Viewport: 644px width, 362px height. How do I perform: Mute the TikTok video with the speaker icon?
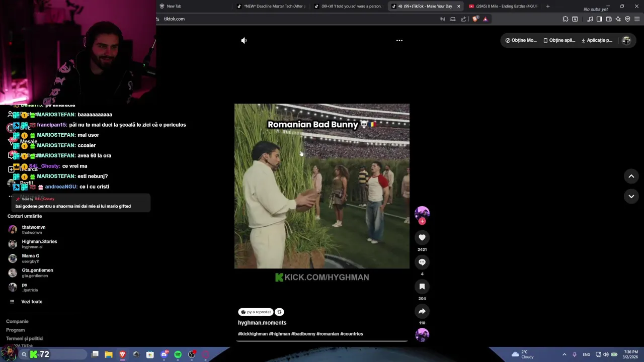(244, 40)
